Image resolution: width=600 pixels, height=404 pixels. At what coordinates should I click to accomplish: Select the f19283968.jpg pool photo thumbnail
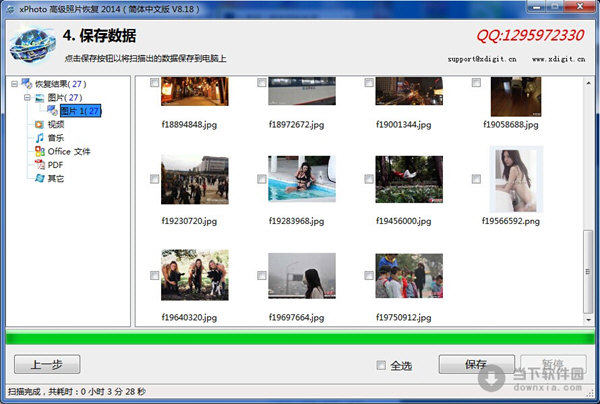[x=302, y=179]
